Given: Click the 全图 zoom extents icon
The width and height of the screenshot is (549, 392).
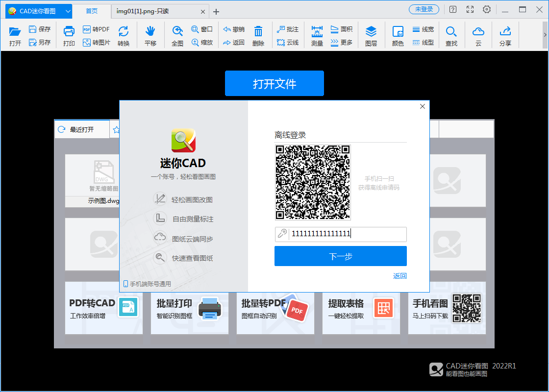Looking at the screenshot, I should point(177,36).
